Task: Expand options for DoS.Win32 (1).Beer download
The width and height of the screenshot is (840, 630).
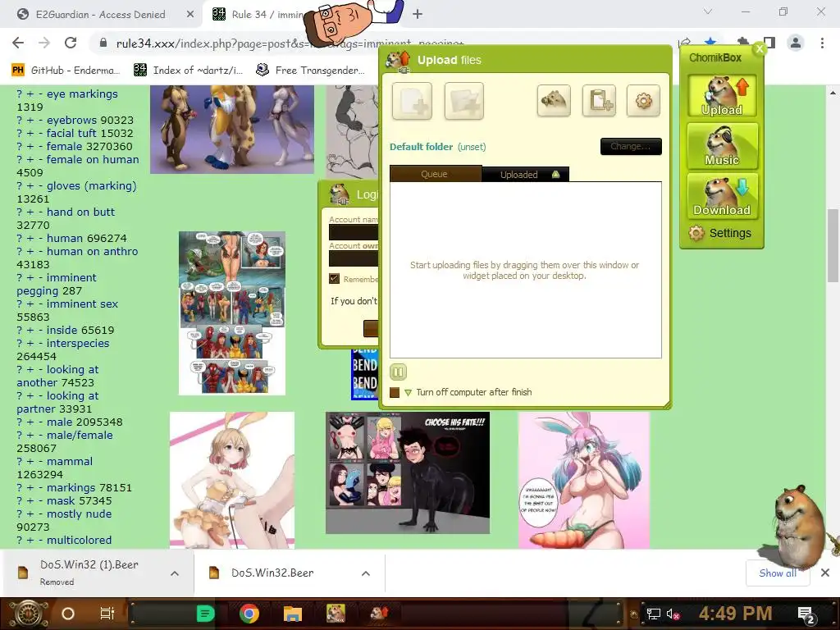Action: pyautogui.click(x=175, y=573)
